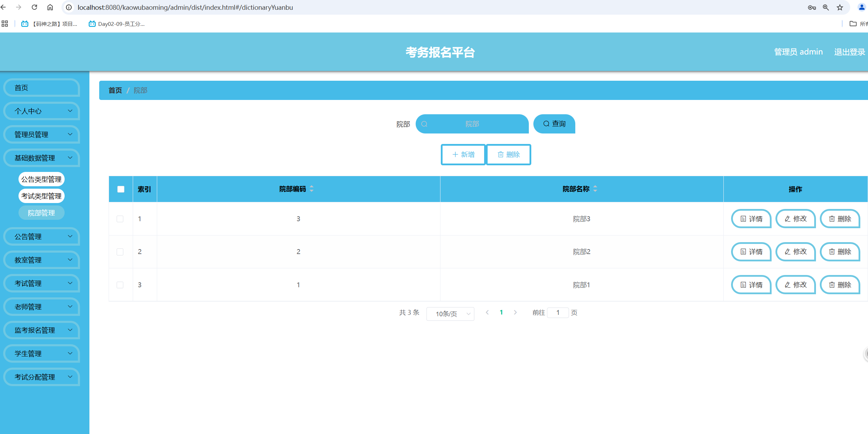
Task: Open 考试类型管理 submenu item
Action: pos(41,196)
